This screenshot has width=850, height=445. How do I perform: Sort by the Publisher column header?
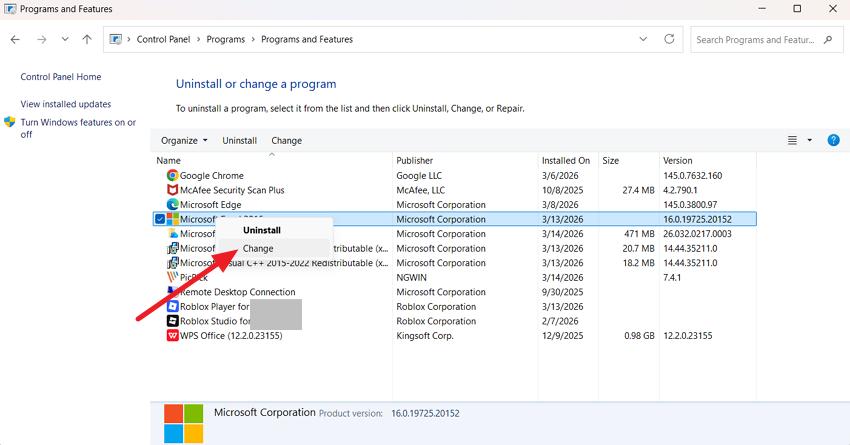(x=414, y=160)
